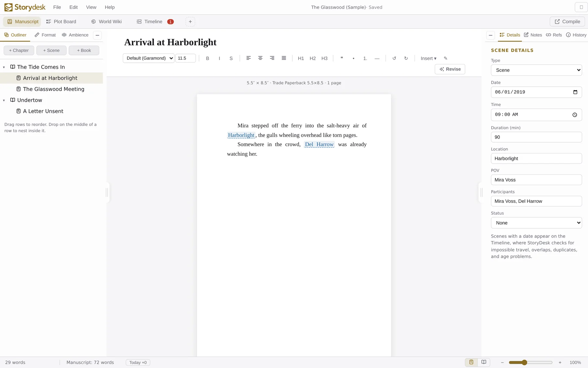Open the View menu
This screenshot has height=368, width=588.
click(x=91, y=7)
